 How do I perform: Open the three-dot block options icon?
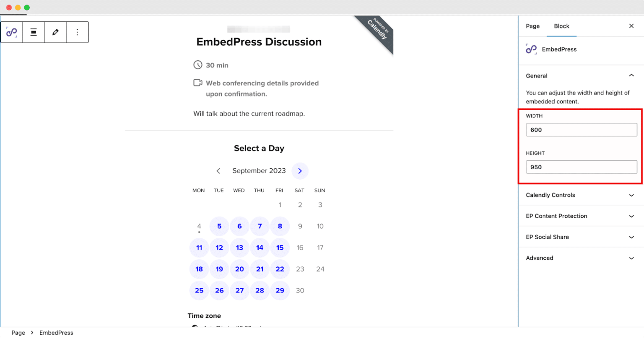[x=78, y=32]
